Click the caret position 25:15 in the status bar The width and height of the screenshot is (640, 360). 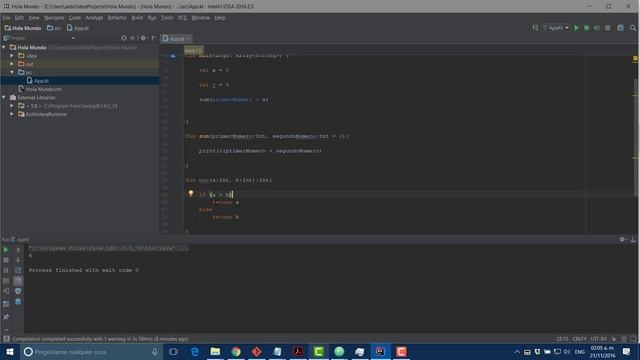(x=562, y=339)
